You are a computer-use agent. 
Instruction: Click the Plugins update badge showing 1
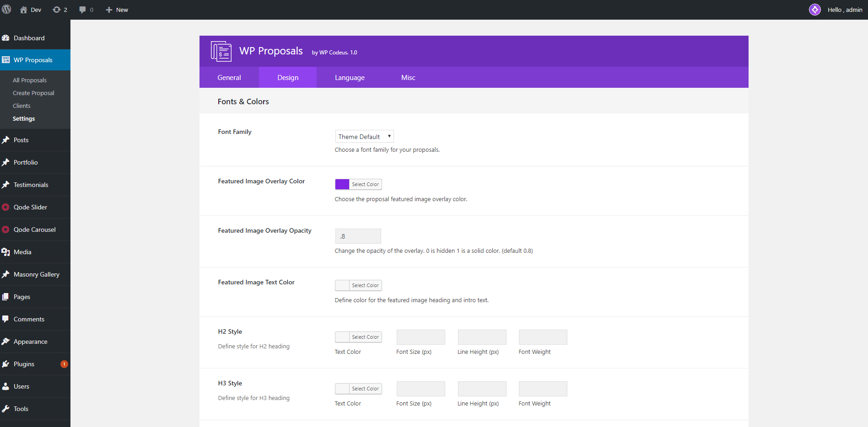tap(64, 364)
